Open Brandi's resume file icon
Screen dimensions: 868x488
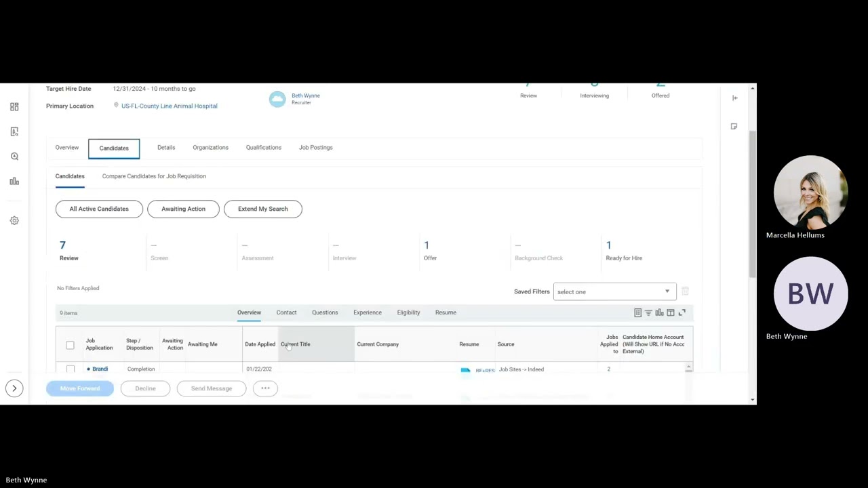pos(465,370)
